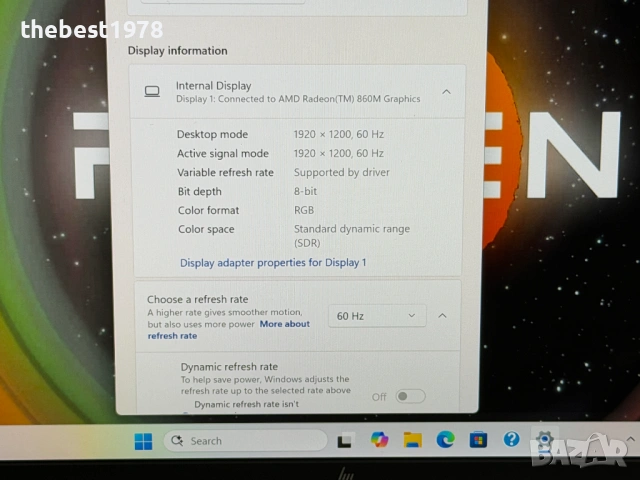
Task: Click the '8-bit' bit depth value
Action: 305,191
